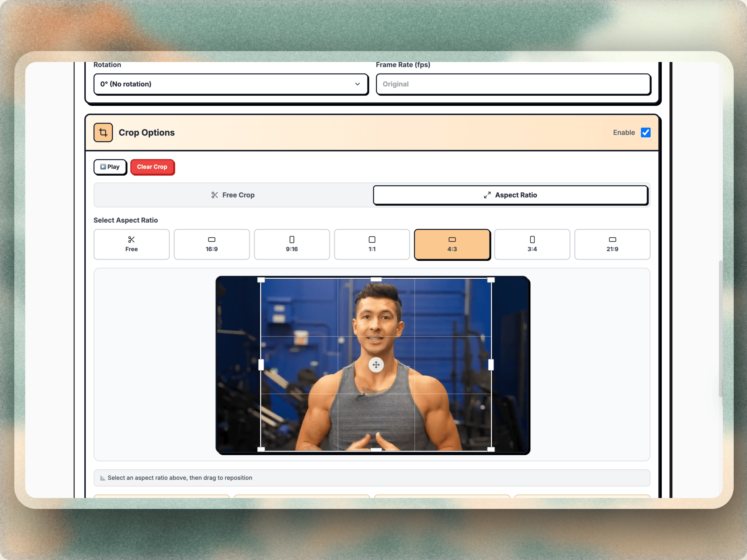Click the bottom-right crop corner handle

[x=491, y=449]
